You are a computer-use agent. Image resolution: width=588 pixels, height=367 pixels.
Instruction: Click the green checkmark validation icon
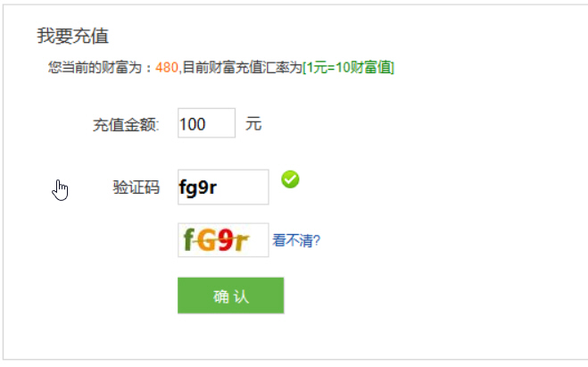coord(290,179)
